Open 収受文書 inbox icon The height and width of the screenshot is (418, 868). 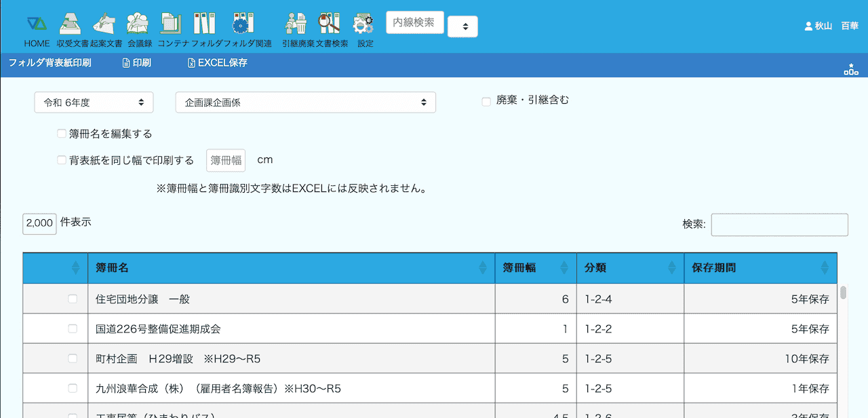click(71, 24)
